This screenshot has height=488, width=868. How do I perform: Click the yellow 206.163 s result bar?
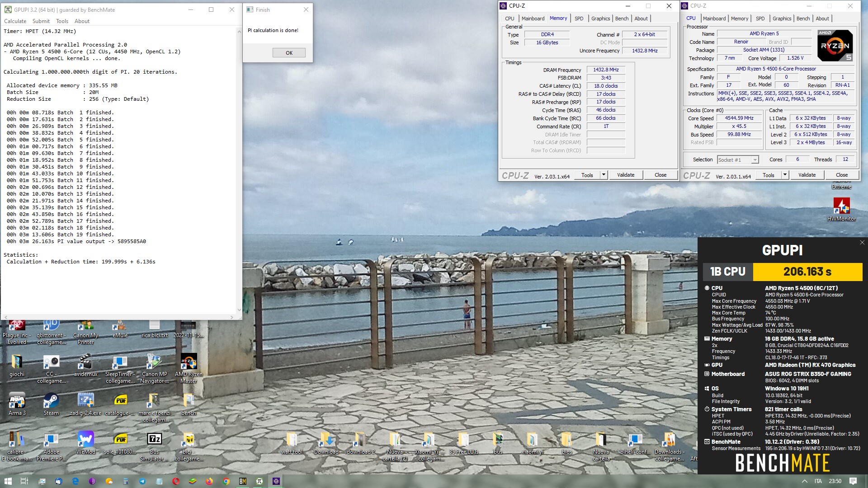coord(807,272)
